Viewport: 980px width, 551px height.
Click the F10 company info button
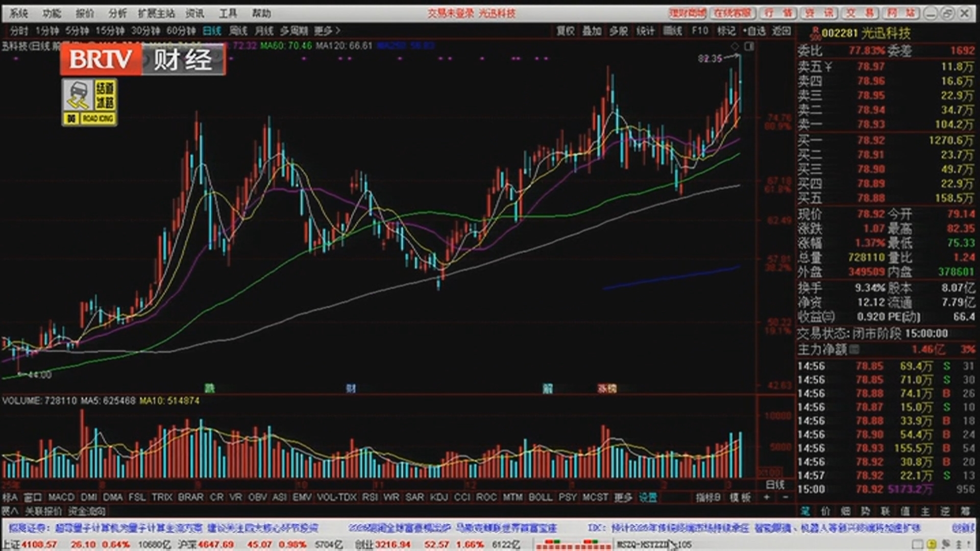click(699, 31)
